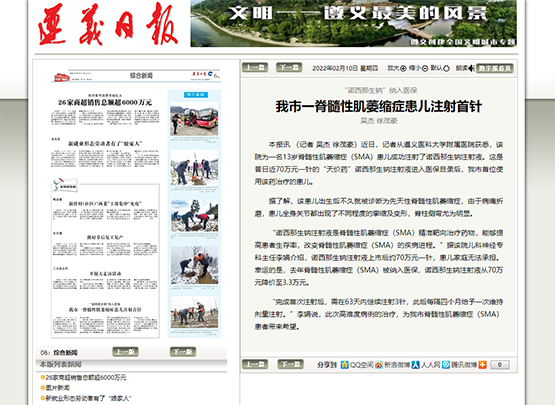Click the bus photo thumbnail on page preview
The height and width of the screenshot is (405, 555).
click(194, 119)
